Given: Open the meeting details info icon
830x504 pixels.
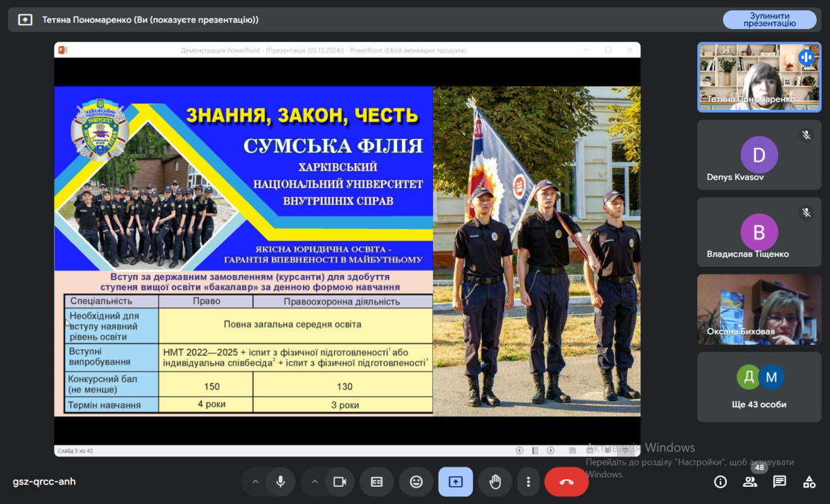Looking at the screenshot, I should click(720, 482).
